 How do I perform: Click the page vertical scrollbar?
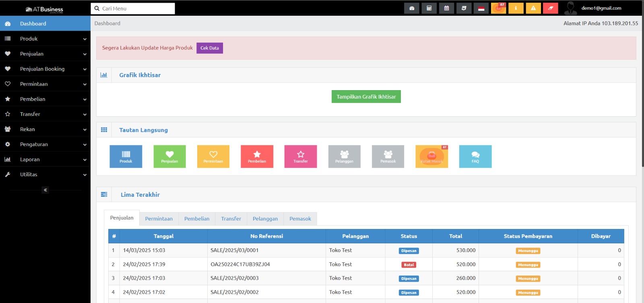(x=642, y=85)
